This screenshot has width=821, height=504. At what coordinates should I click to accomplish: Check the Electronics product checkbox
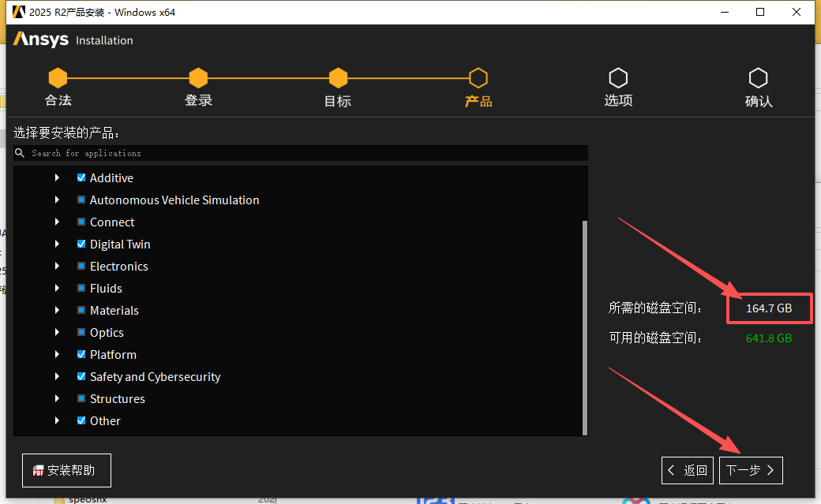[x=81, y=266]
